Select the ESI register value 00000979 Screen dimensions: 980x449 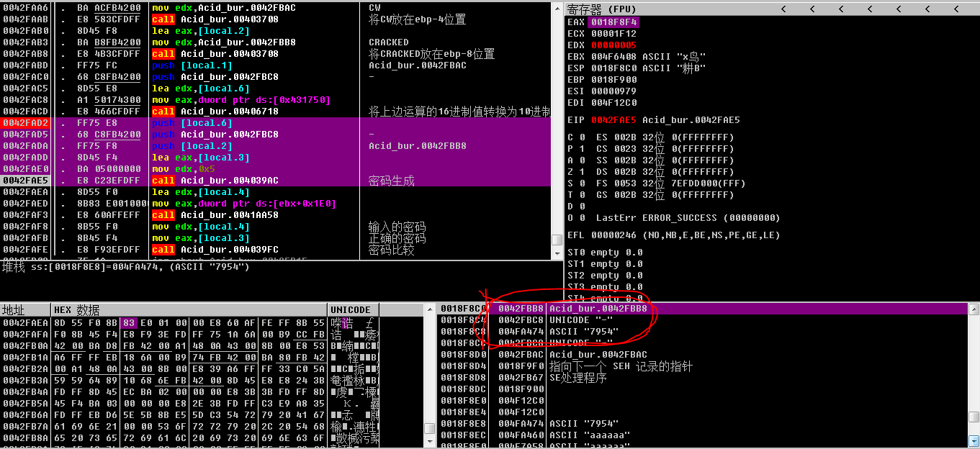tap(614, 91)
